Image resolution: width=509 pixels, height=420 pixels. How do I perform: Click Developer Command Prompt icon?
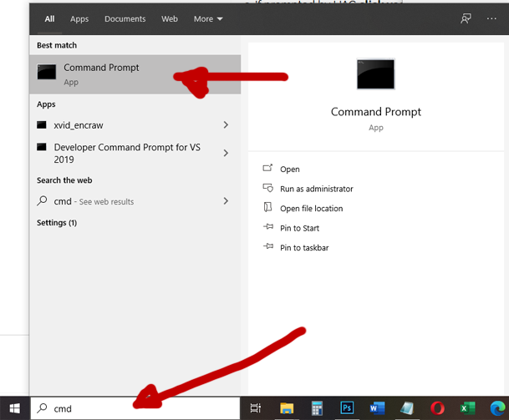click(x=42, y=147)
